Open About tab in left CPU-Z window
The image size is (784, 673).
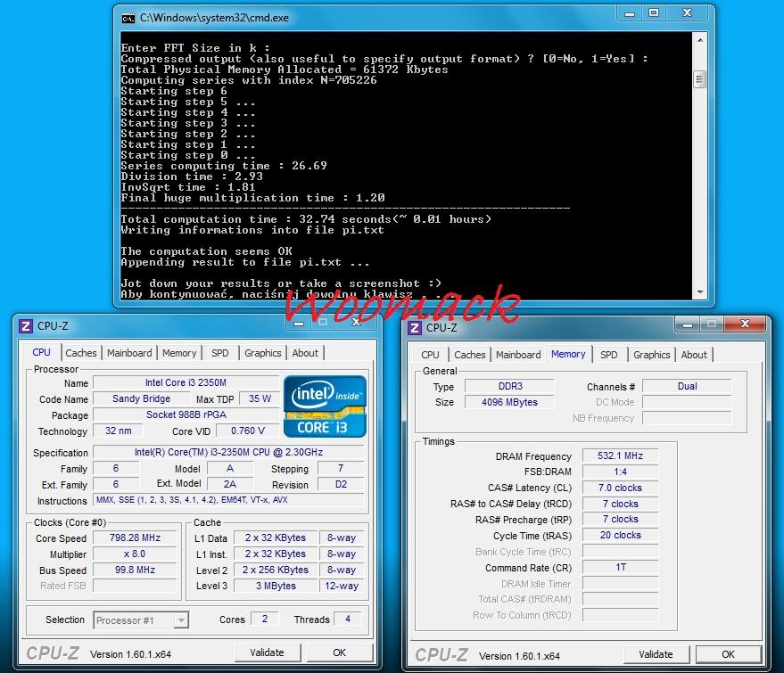(x=305, y=353)
